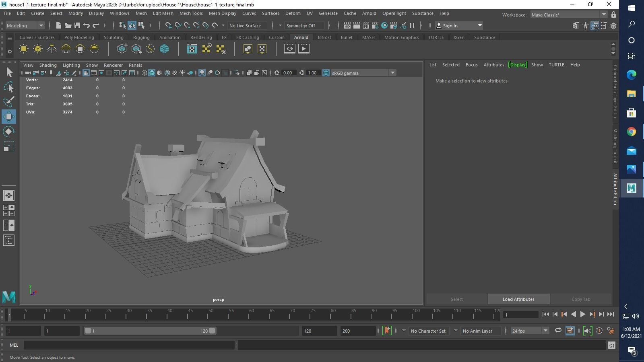This screenshot has width=644, height=362.
Task: Toggle auto keyframe bookmark button
Action: click(387, 331)
